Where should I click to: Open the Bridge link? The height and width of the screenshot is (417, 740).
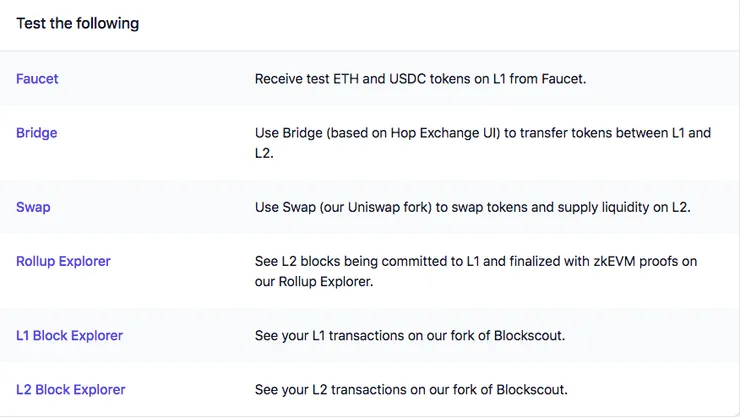[37, 133]
